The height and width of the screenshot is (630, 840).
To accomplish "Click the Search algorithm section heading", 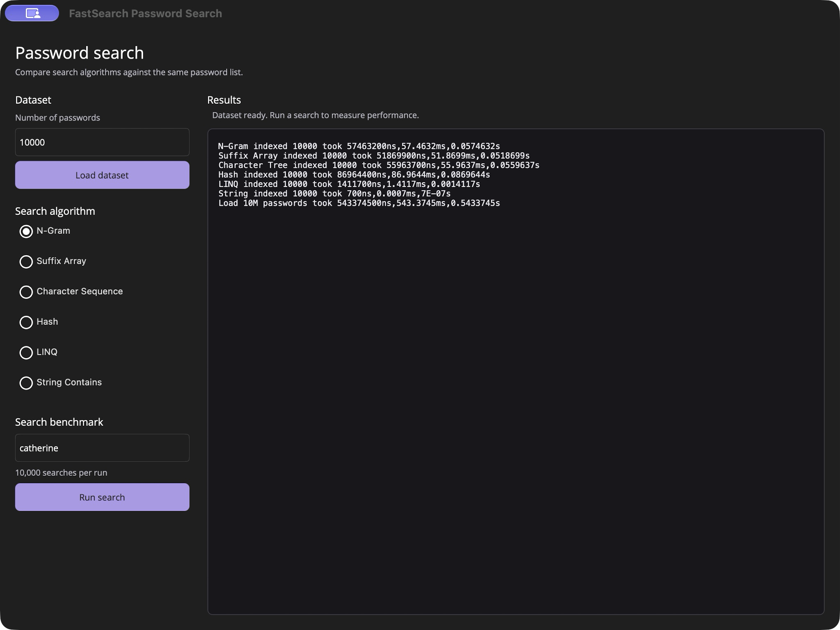I will (x=55, y=211).
